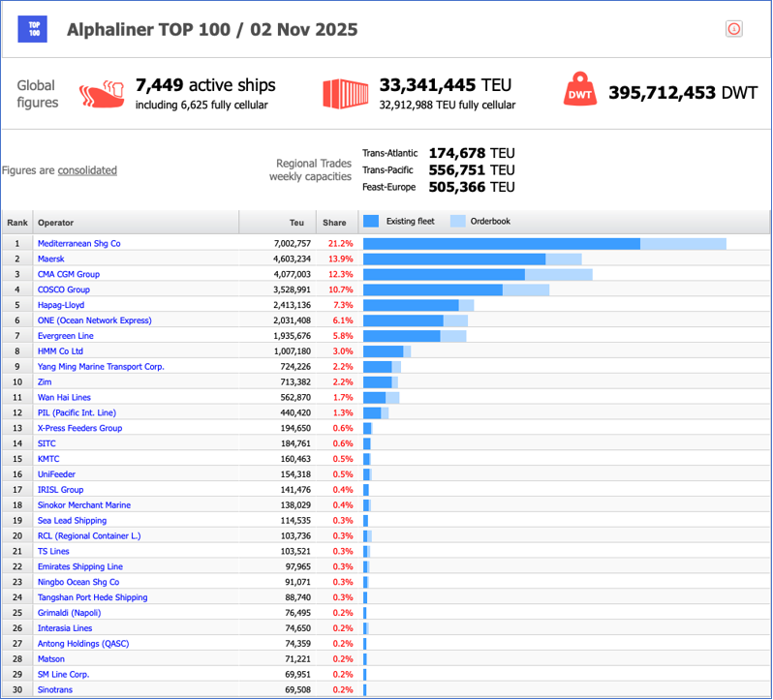Screen dimensions: 773x700
Task: Click the red DWT weight icon
Action: 579,92
